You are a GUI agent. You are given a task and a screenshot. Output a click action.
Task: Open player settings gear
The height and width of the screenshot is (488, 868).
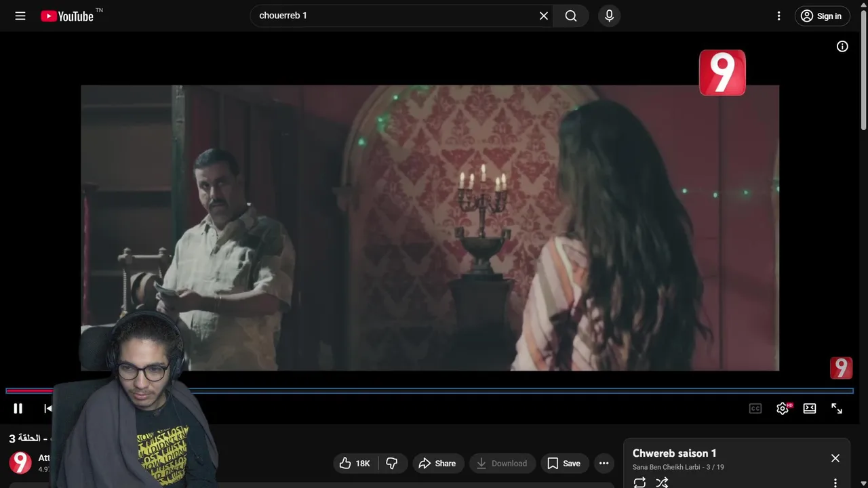[783, 409]
